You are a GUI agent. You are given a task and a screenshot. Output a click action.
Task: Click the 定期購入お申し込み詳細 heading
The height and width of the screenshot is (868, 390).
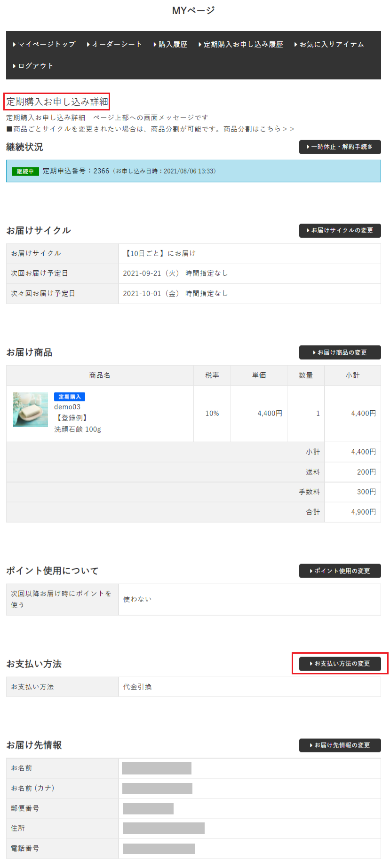click(57, 102)
